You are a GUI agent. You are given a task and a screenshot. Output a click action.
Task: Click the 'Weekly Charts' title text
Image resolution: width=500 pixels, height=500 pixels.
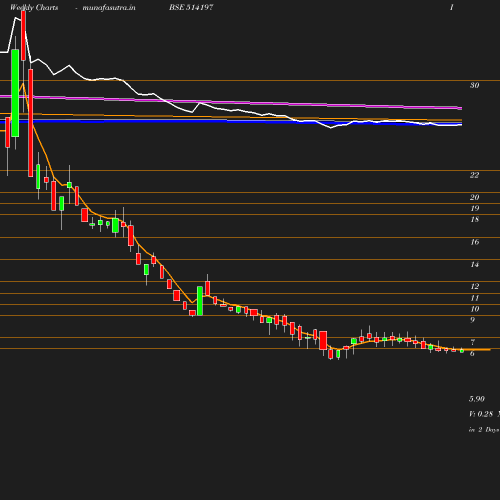(34, 7)
